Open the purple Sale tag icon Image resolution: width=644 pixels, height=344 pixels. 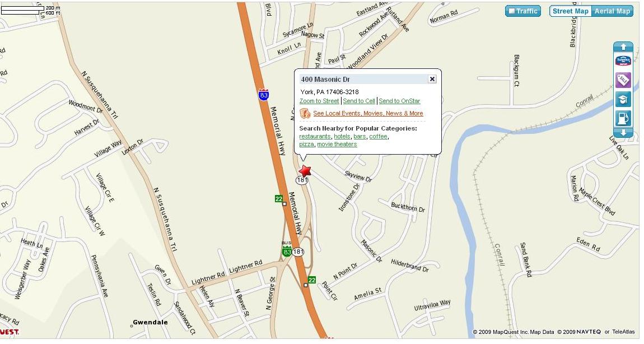pos(623,80)
